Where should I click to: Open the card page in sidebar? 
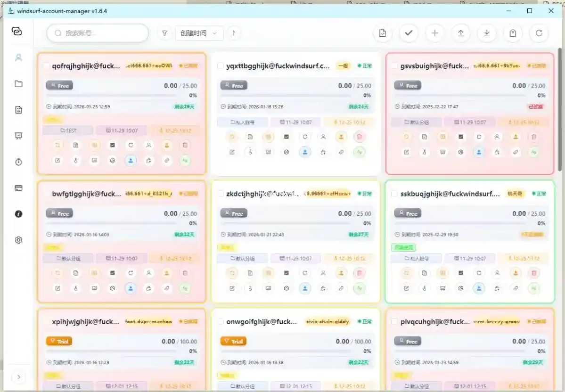[x=19, y=188]
